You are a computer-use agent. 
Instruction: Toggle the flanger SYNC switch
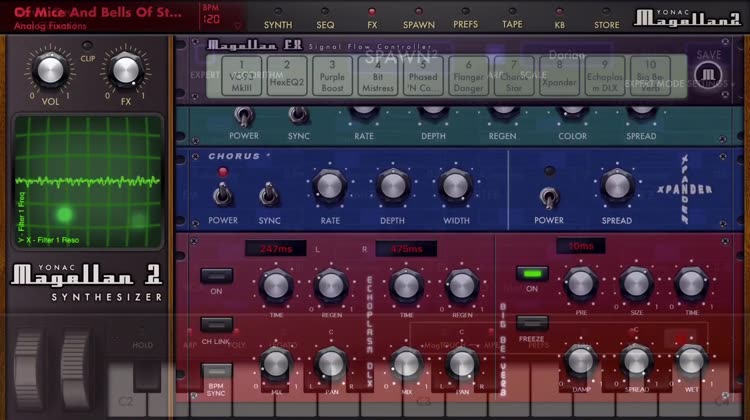pyautogui.click(x=298, y=115)
